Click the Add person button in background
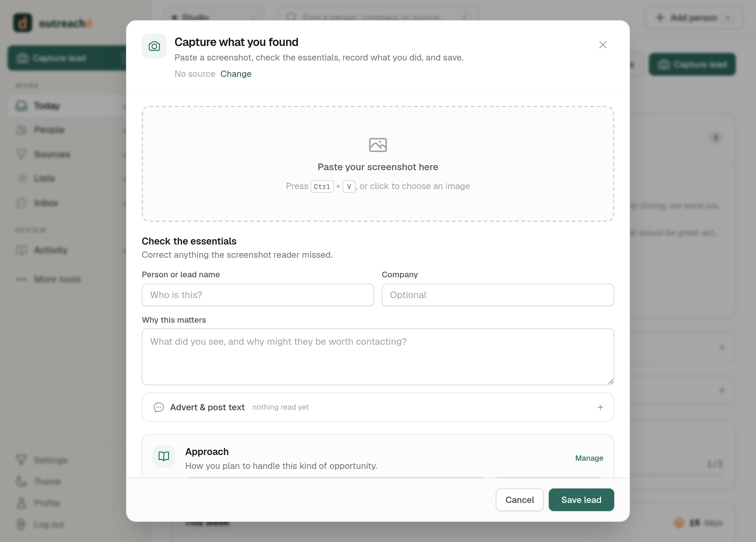756x542 pixels. pos(693,18)
